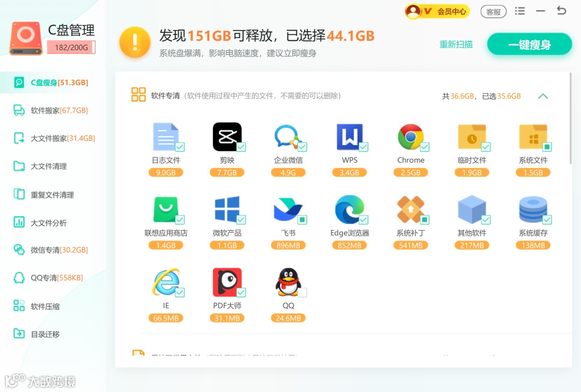Click the 剪映 app icon
Screen dimensions: 581x392
pos(227,137)
